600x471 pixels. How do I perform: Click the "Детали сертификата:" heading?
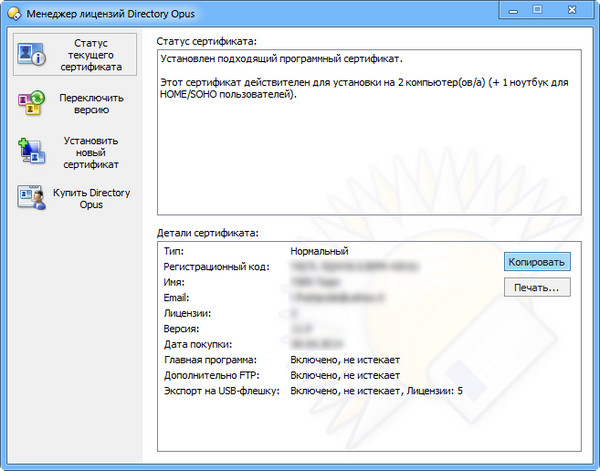(207, 233)
